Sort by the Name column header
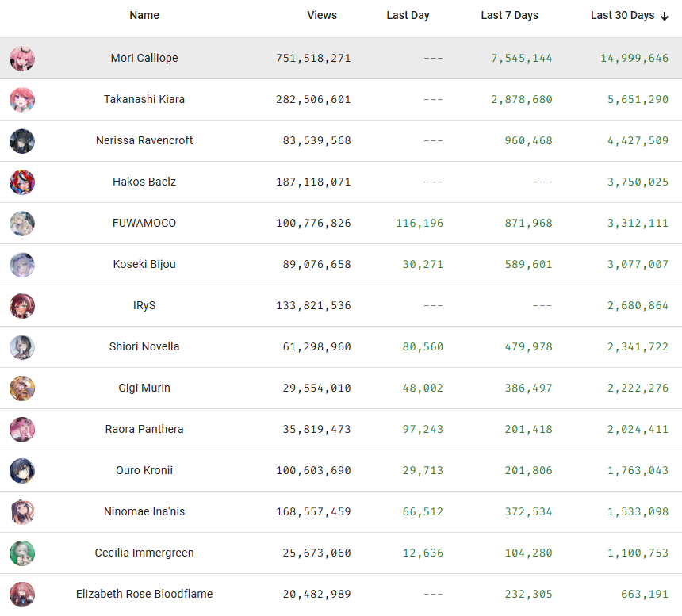This screenshot has width=682, height=616. tap(144, 15)
